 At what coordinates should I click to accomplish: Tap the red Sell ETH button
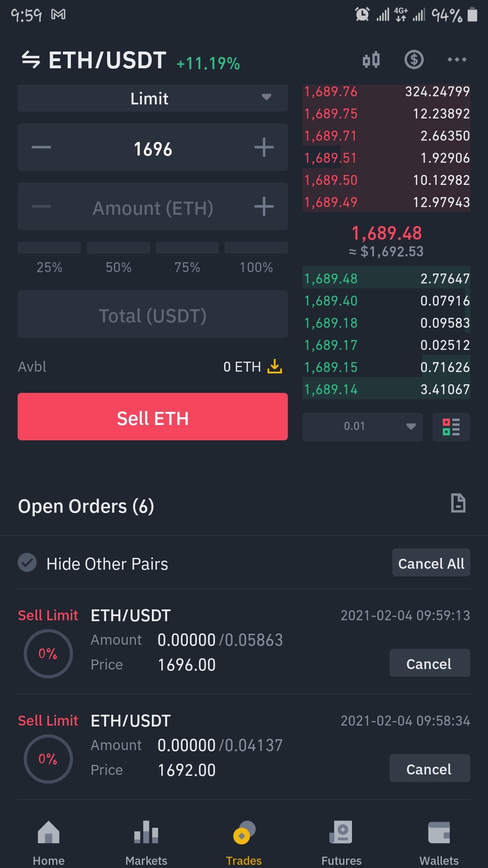(x=153, y=416)
